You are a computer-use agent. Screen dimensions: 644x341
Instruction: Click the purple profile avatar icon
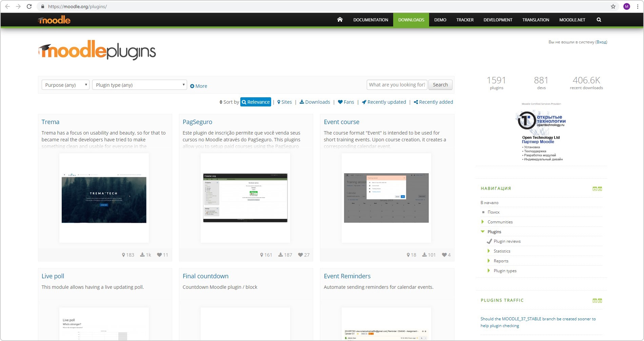click(x=626, y=6)
